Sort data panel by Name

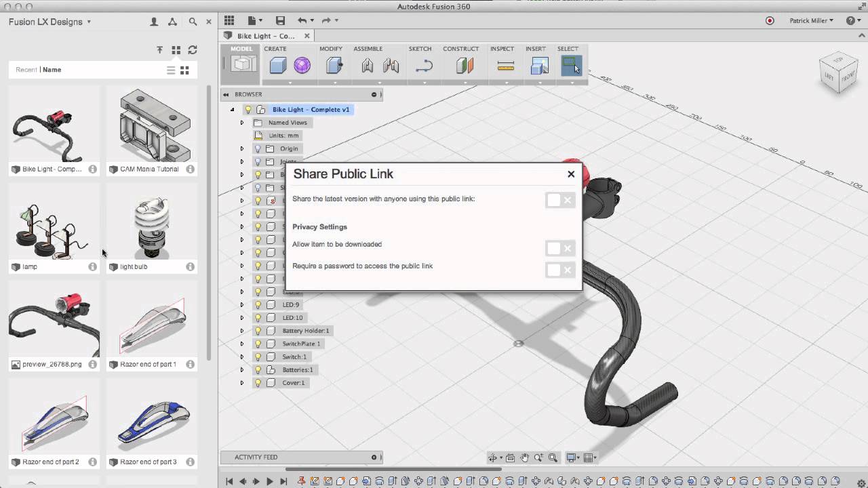coord(52,70)
